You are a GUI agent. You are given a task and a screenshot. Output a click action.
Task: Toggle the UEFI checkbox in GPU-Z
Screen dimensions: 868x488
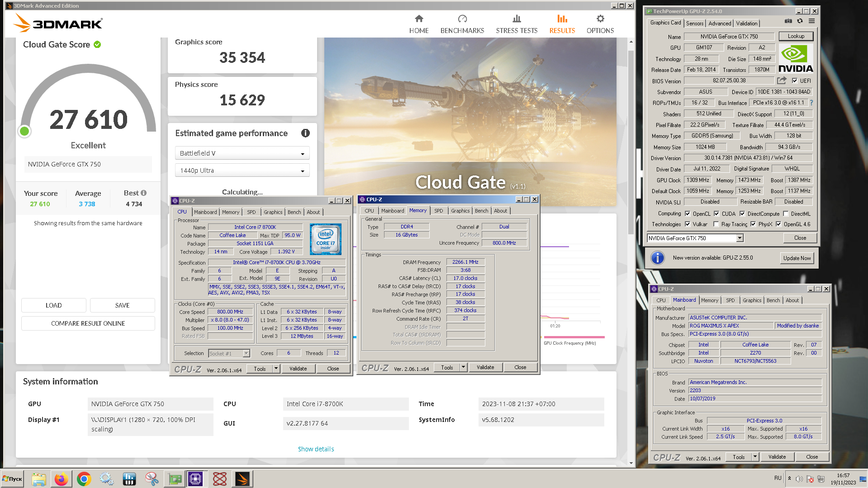[794, 81]
